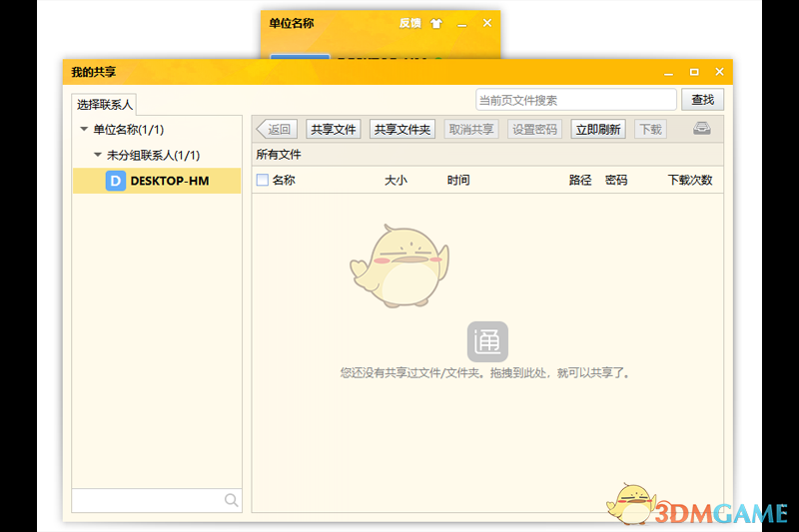
Task: Click the skin/theme shirt icon in 单位名称 window
Action: [x=436, y=23]
